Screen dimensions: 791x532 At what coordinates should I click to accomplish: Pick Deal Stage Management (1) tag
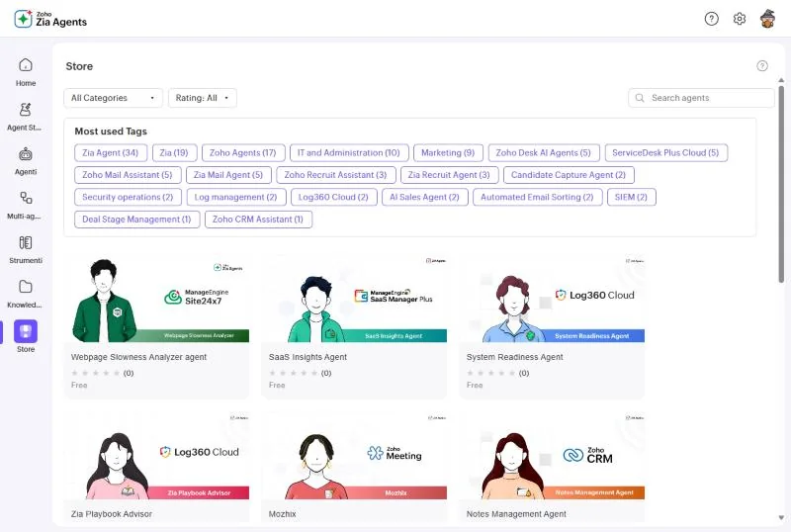(x=137, y=220)
